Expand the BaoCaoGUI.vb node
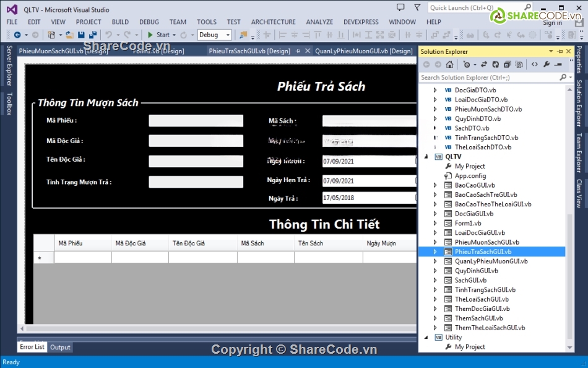 point(435,185)
